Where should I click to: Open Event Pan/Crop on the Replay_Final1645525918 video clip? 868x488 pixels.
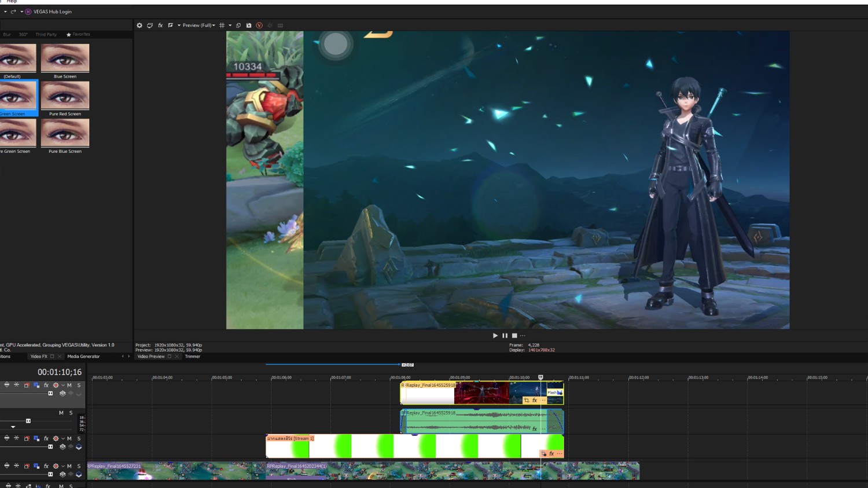click(526, 400)
